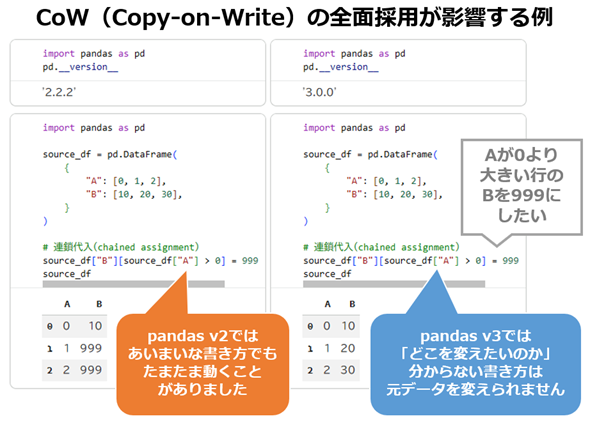This screenshot has height=423, width=590.
Task: Select the 999 value in table row 1
Action: click(91, 348)
